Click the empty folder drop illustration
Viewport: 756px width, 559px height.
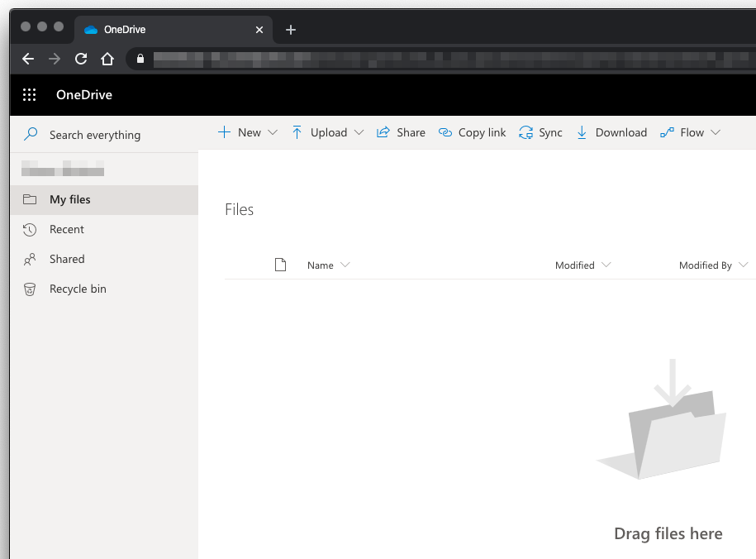tap(661, 419)
